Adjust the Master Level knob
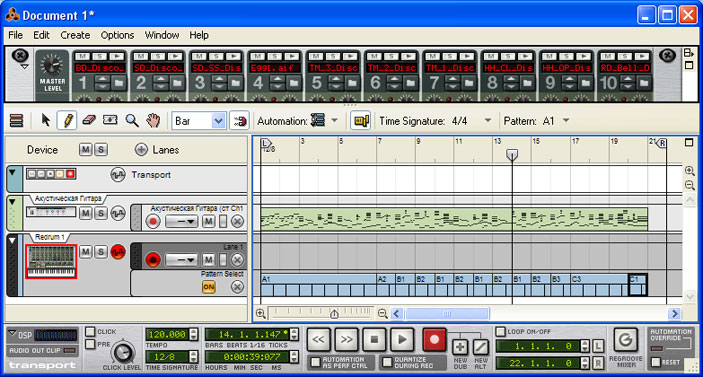 (x=52, y=65)
